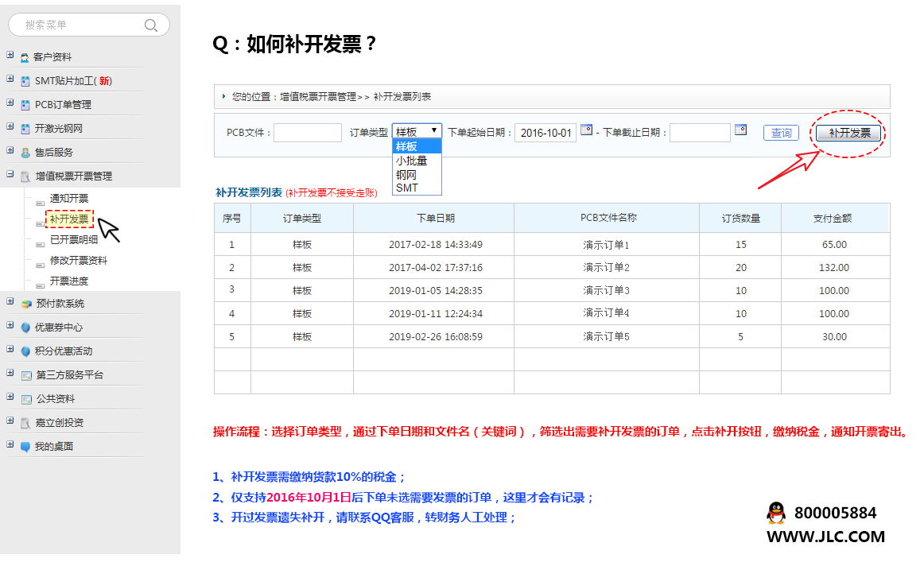
Task: Click the PCB文件 input field
Action: pos(307,133)
